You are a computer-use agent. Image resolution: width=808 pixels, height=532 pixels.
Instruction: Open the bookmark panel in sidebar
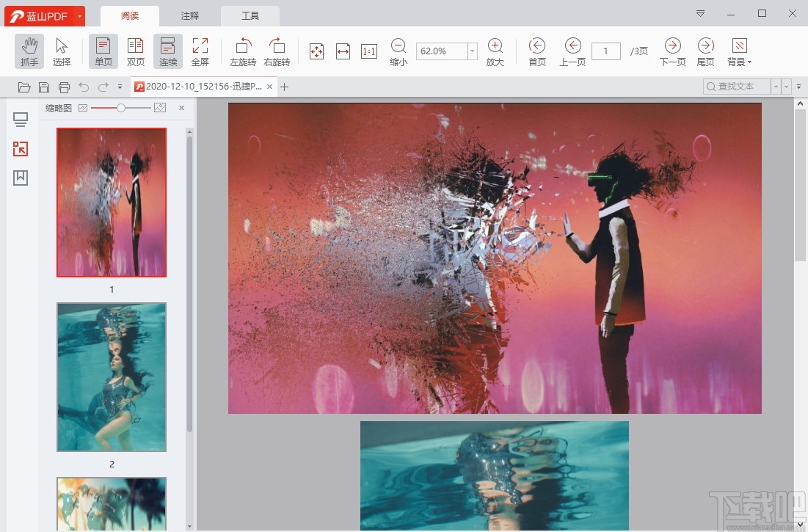pos(21,178)
